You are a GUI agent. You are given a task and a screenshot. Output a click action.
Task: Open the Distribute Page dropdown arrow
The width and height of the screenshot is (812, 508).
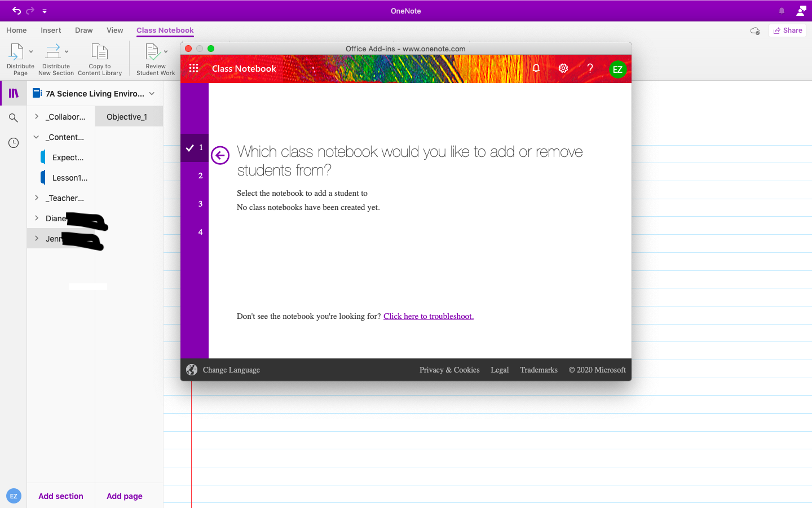point(31,51)
